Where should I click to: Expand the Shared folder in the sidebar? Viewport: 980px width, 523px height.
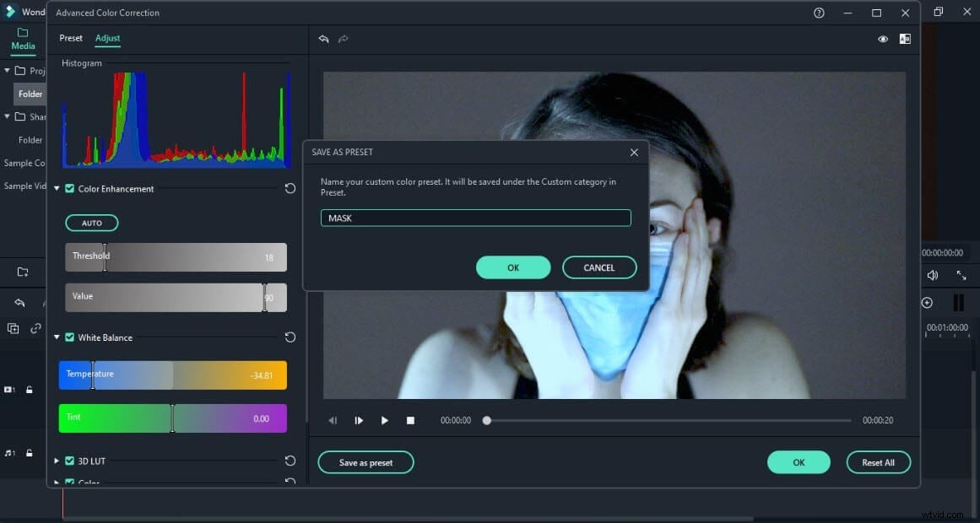(x=7, y=116)
